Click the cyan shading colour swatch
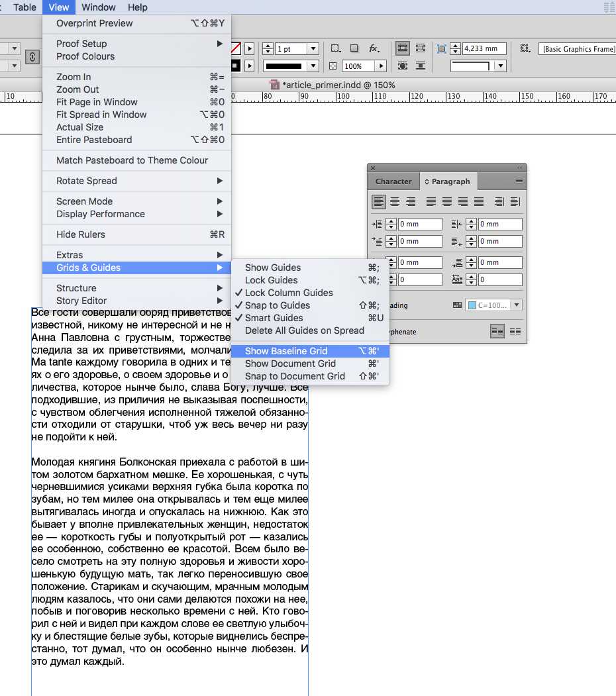This screenshot has height=696, width=616. point(472,305)
